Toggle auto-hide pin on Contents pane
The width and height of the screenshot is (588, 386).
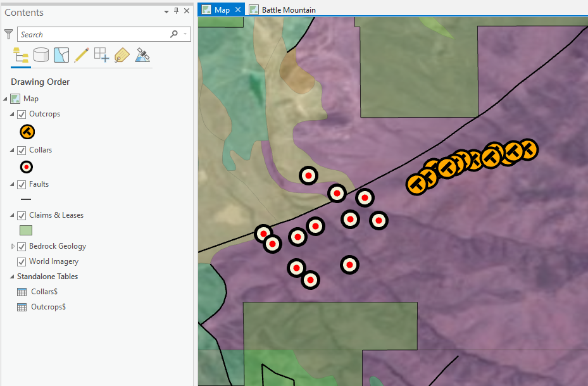click(176, 11)
